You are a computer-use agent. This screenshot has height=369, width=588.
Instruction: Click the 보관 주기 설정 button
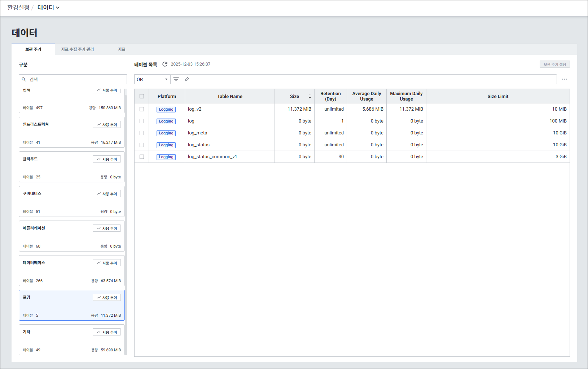click(554, 65)
